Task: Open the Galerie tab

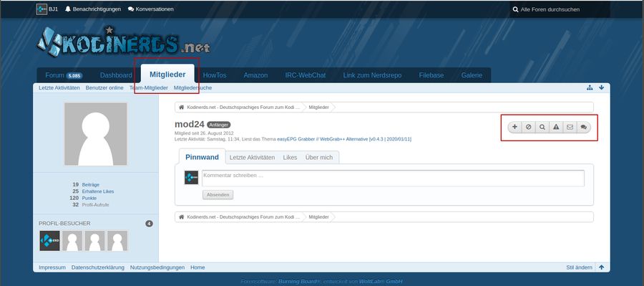Action: coord(472,75)
